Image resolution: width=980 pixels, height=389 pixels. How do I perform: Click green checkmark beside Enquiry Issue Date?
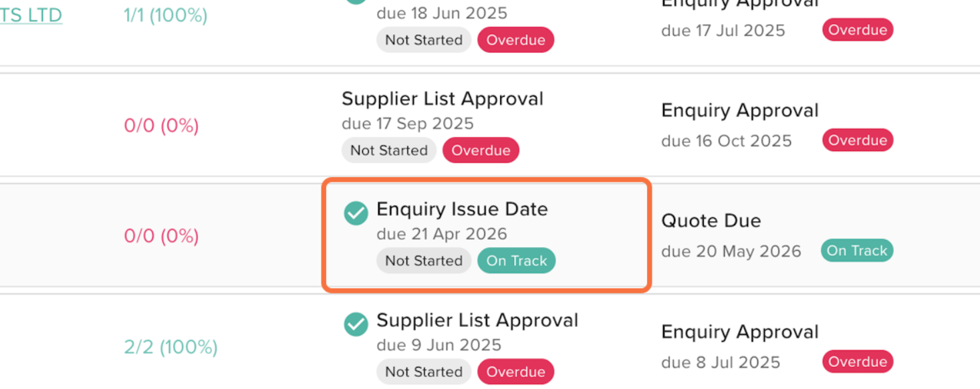(x=356, y=214)
